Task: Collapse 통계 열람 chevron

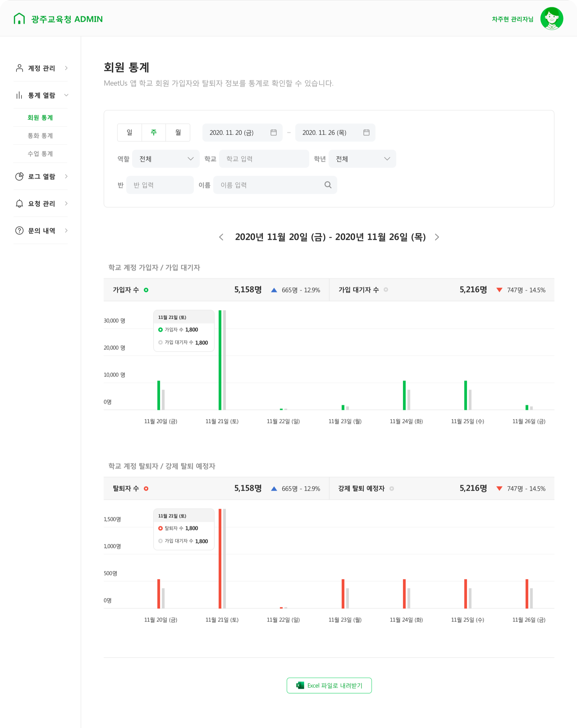Action: [x=66, y=95]
